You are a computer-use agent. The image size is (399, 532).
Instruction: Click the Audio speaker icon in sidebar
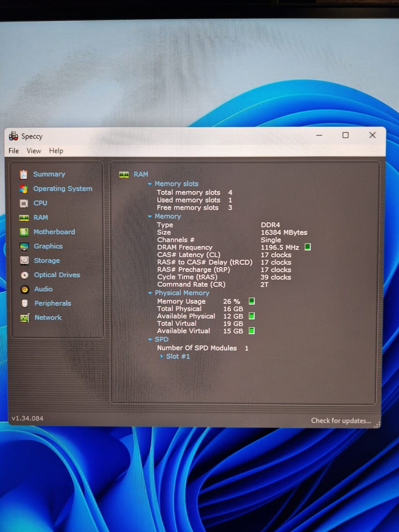[25, 289]
